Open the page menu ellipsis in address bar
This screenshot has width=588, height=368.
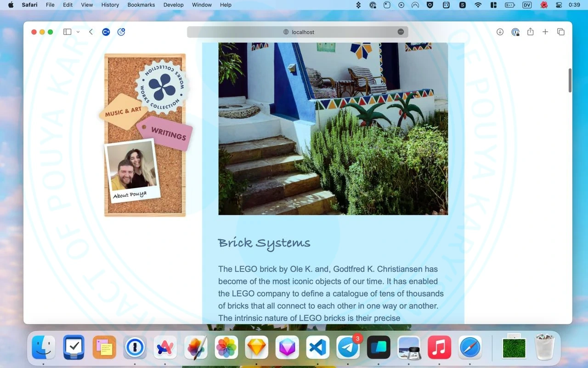(401, 32)
